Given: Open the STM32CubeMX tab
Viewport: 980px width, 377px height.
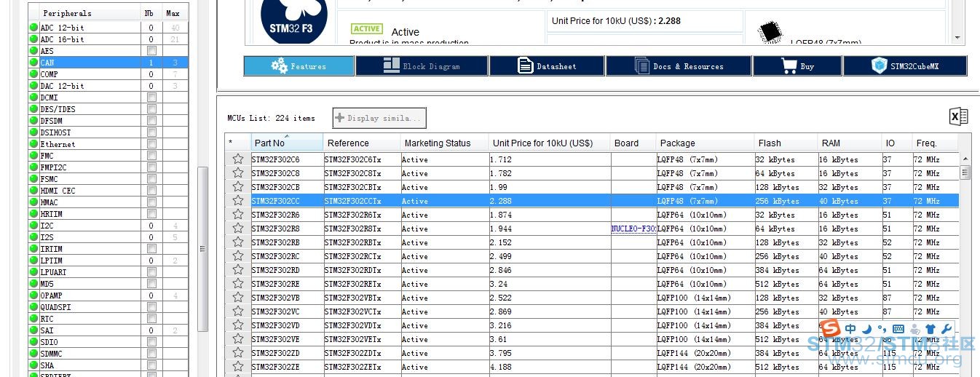Looking at the screenshot, I should coord(905,66).
